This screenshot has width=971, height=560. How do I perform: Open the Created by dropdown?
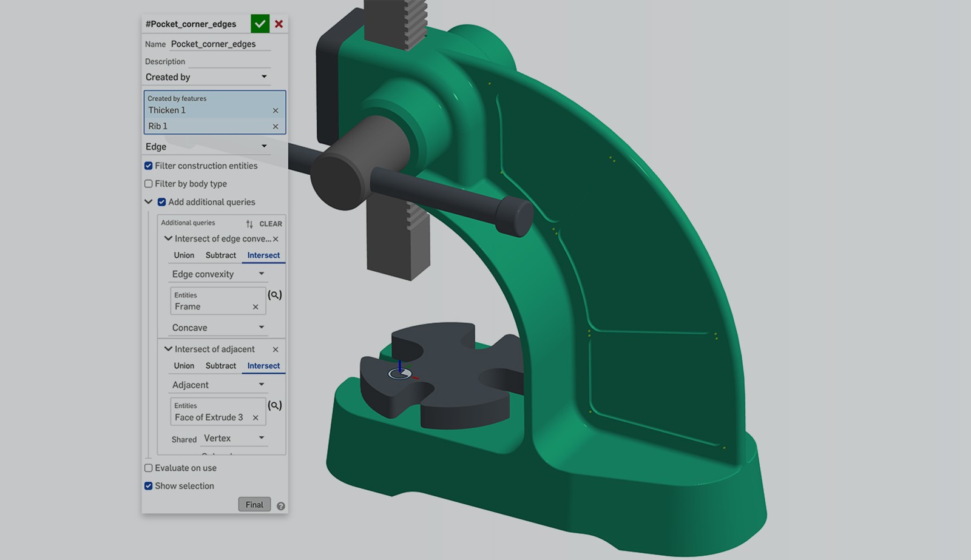[206, 77]
